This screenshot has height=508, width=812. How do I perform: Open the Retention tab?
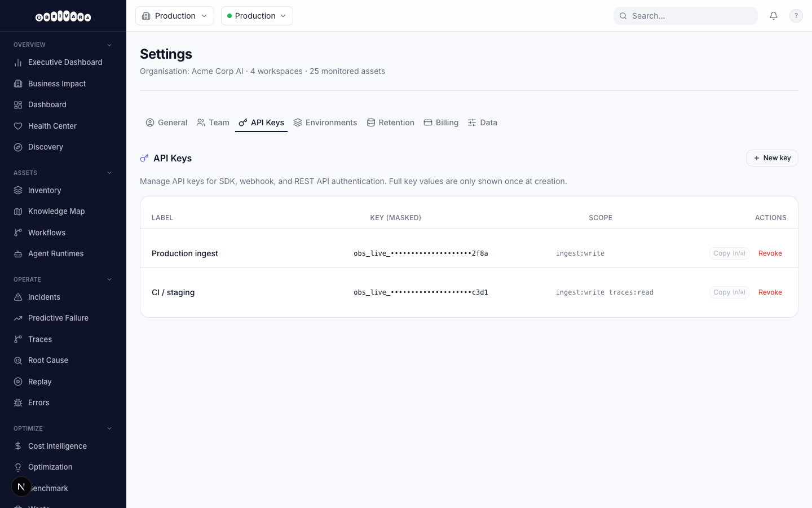coord(391,122)
